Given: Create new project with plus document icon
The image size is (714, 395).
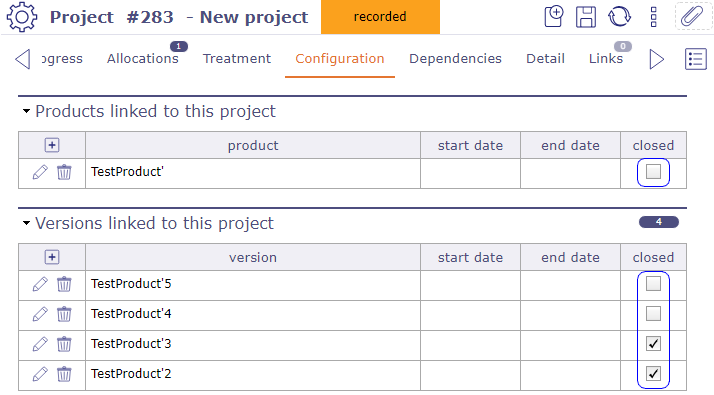Looking at the screenshot, I should 554,17.
